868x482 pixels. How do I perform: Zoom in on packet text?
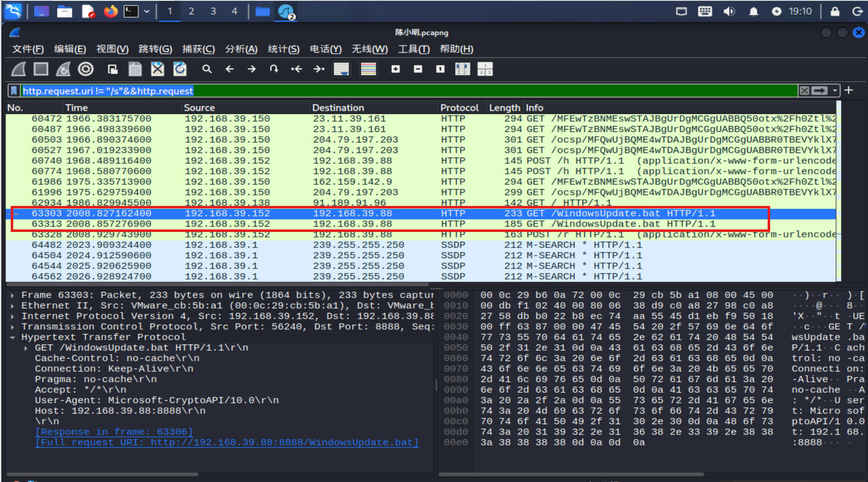(396, 69)
